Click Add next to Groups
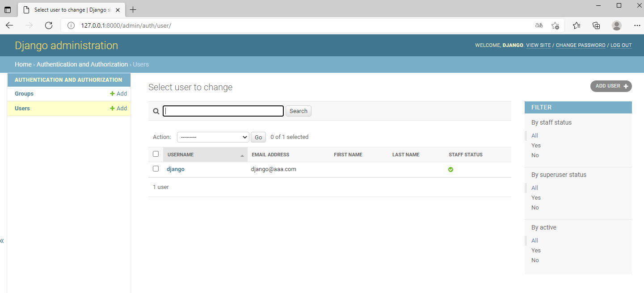The width and height of the screenshot is (644, 293). [118, 94]
